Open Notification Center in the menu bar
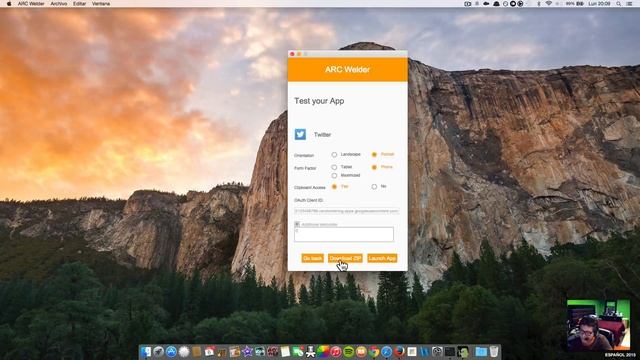 (630, 4)
